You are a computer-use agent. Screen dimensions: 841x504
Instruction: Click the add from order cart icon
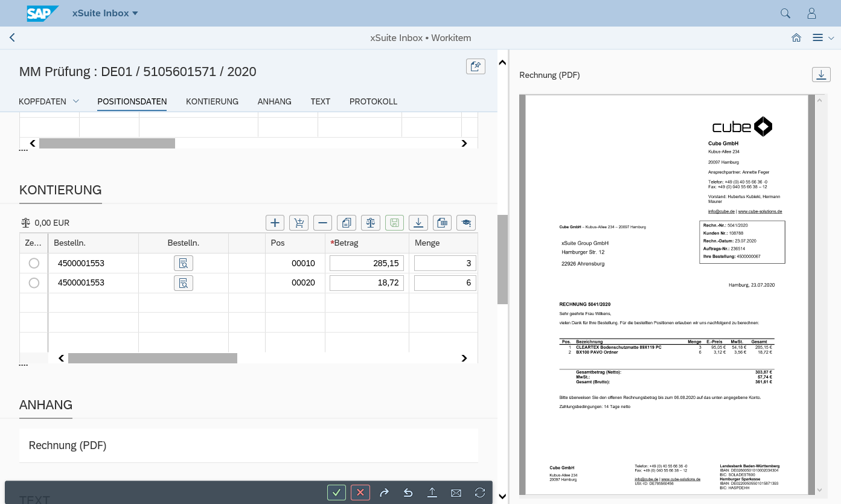coord(299,223)
